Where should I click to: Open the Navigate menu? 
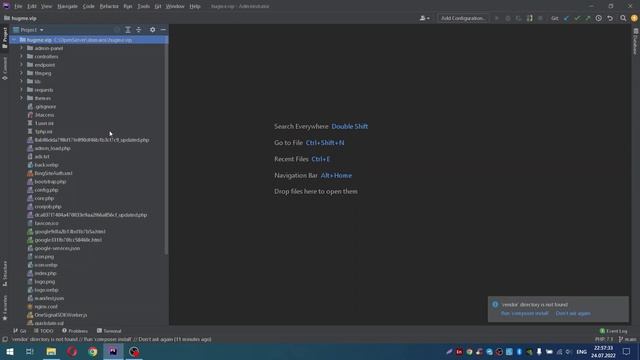67,7
